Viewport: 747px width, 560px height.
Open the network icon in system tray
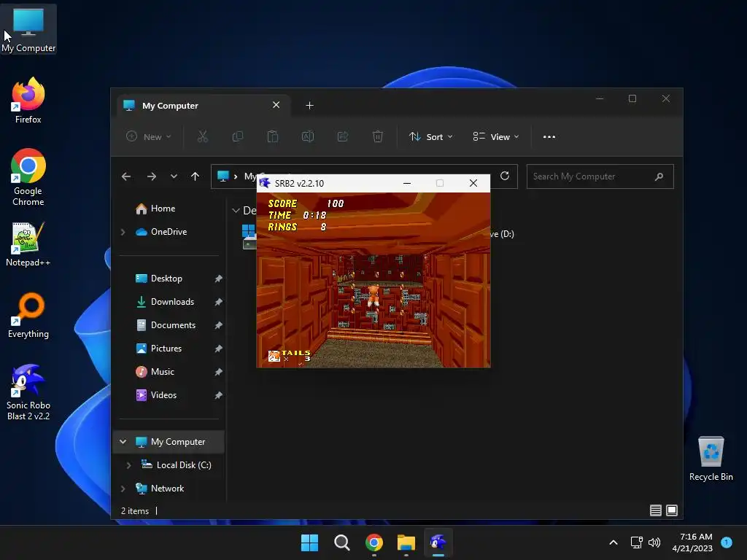click(x=636, y=542)
